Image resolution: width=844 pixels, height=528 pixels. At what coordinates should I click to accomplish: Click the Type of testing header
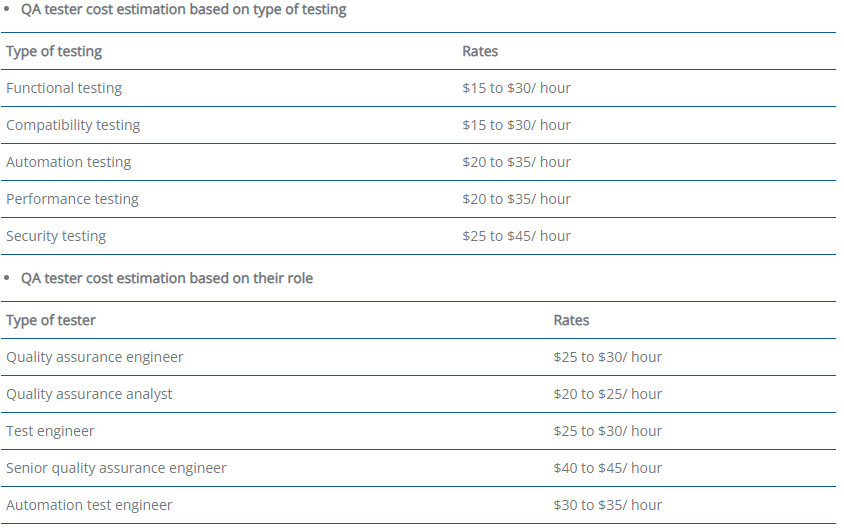coord(54,51)
